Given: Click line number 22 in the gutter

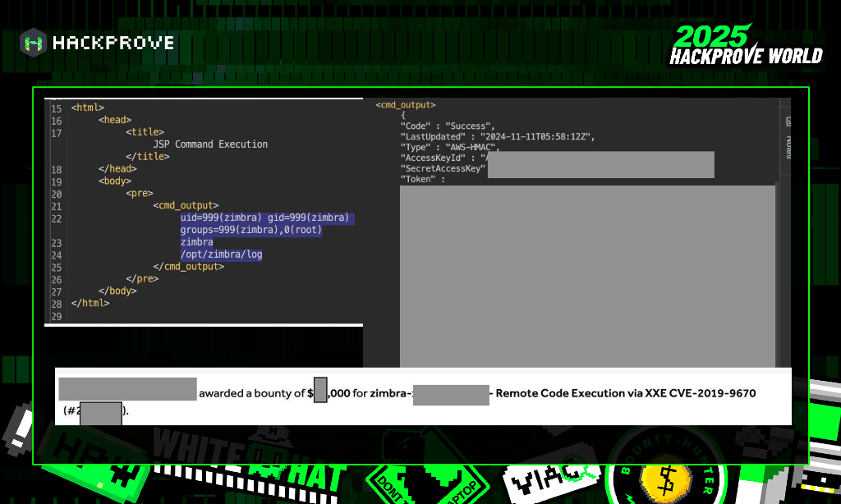Looking at the screenshot, I should [56, 218].
